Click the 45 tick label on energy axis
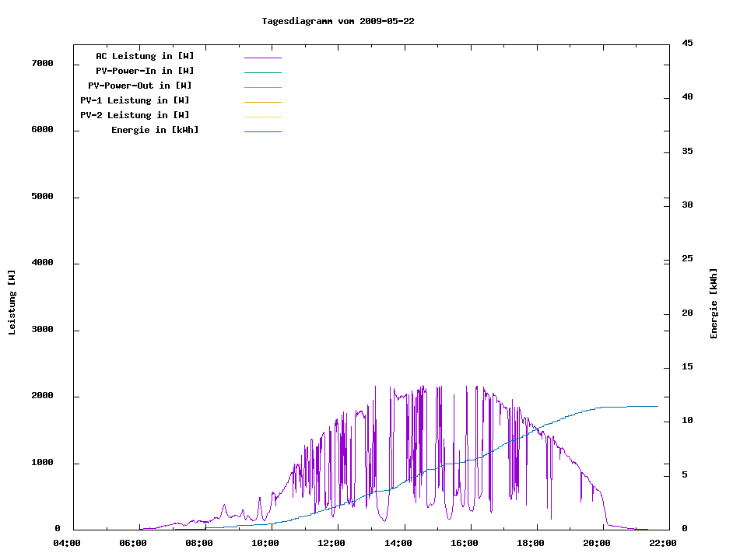Image resolution: width=747 pixels, height=560 pixels. pos(687,43)
